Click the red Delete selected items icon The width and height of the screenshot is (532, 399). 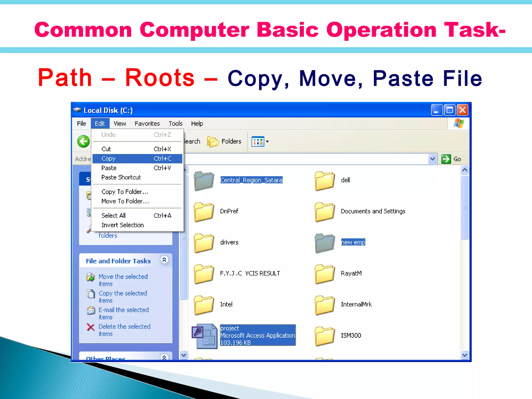90,327
